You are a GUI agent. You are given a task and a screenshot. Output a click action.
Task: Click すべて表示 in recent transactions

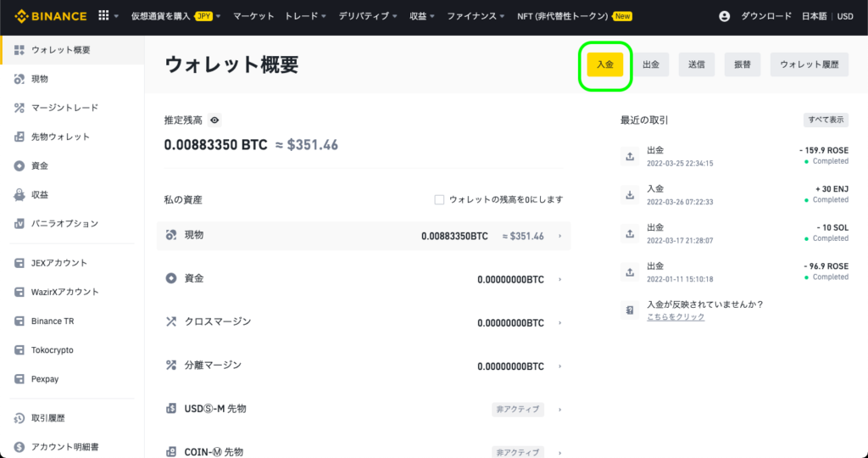click(826, 120)
